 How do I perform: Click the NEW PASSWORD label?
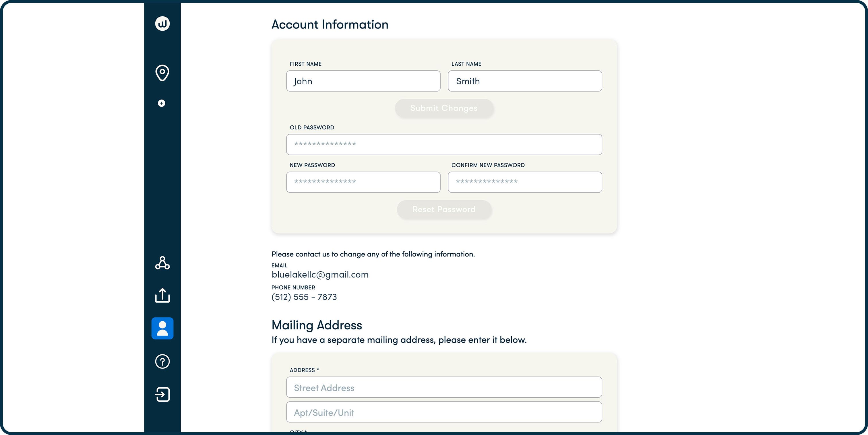pyautogui.click(x=312, y=166)
